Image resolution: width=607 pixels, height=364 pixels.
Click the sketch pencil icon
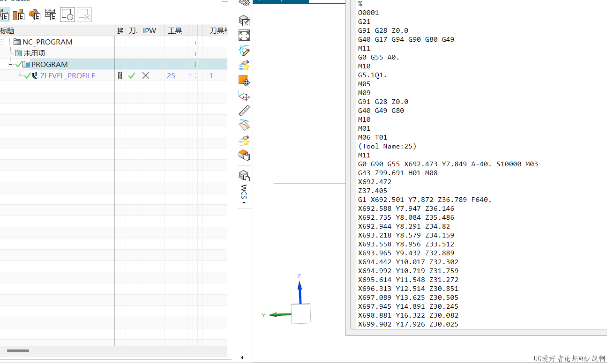pyautogui.click(x=244, y=50)
